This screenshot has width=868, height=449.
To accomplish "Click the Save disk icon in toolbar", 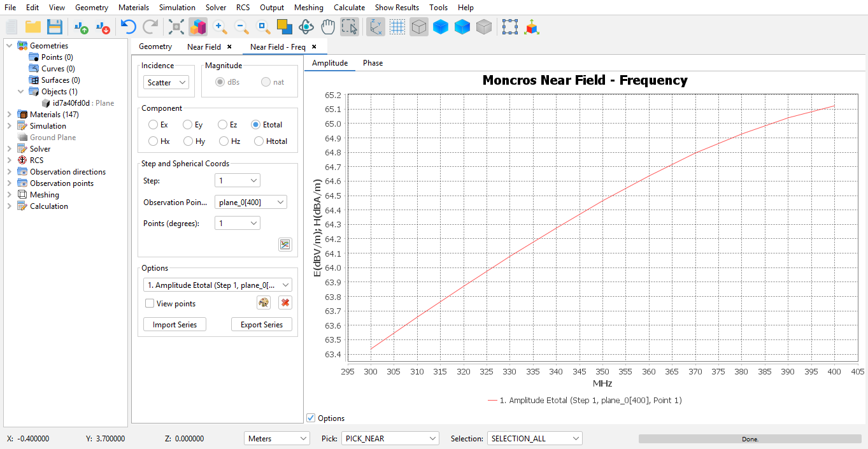I will (x=55, y=27).
